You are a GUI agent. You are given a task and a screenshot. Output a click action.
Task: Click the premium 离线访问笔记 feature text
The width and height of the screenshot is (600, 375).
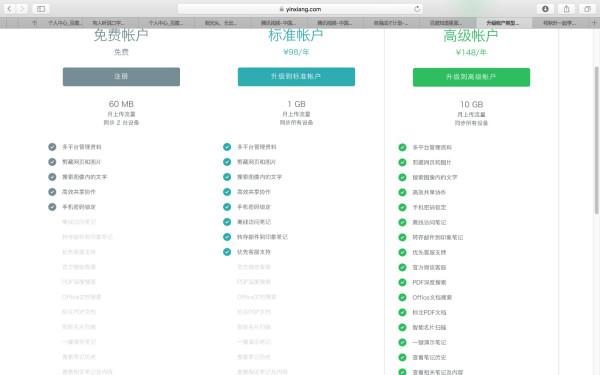click(429, 222)
